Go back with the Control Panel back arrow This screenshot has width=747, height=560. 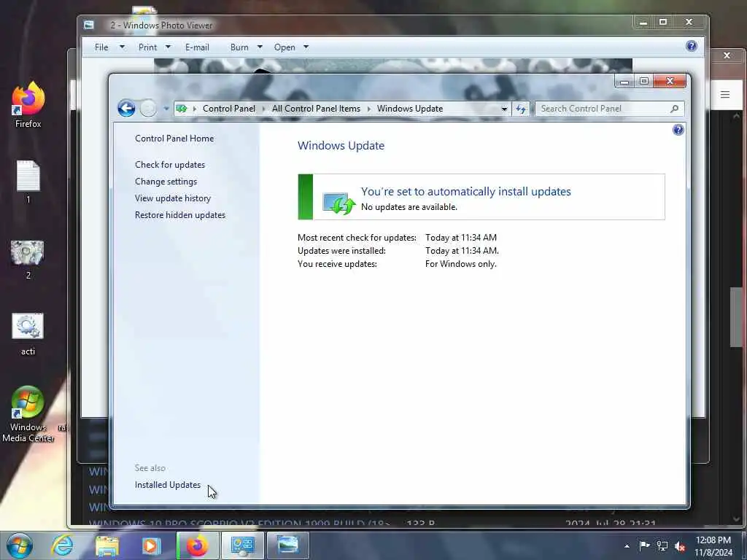(126, 109)
